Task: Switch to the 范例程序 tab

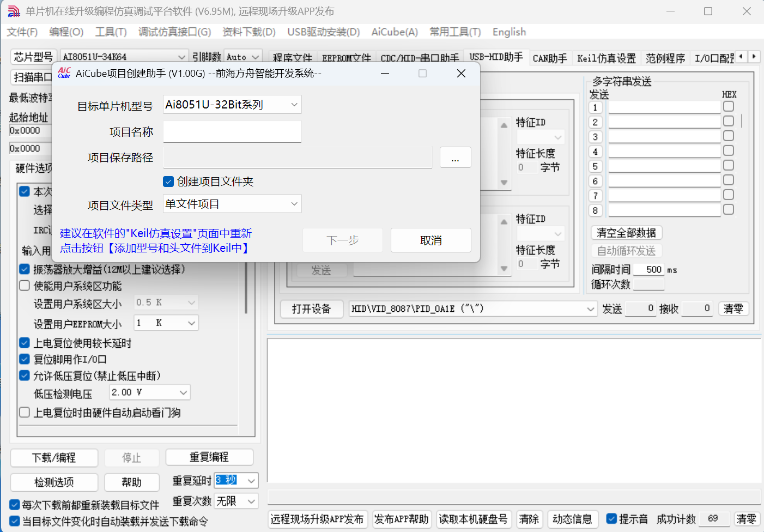Action: click(x=665, y=58)
